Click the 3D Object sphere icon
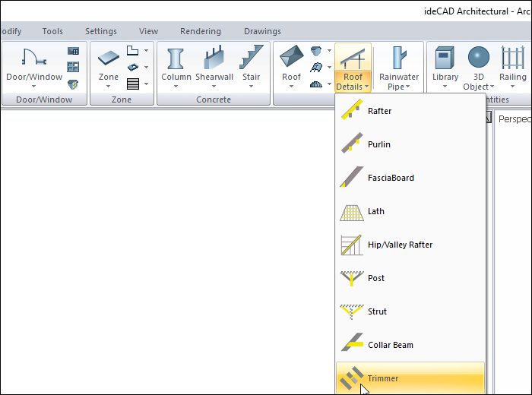The width and height of the screenshot is (532, 395). [x=479, y=59]
